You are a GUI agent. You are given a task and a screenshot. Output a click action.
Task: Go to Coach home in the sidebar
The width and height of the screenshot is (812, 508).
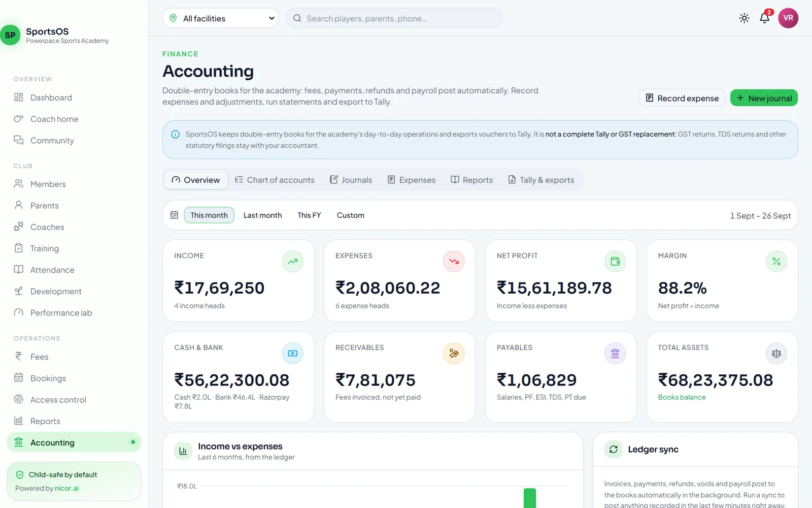(x=74, y=119)
